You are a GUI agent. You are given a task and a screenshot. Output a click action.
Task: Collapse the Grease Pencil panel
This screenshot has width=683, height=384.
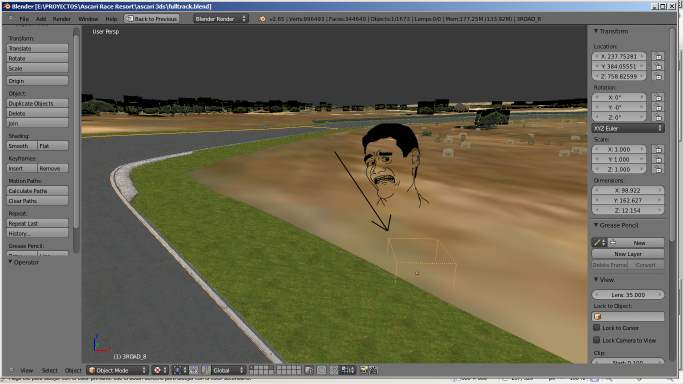pyautogui.click(x=595, y=226)
